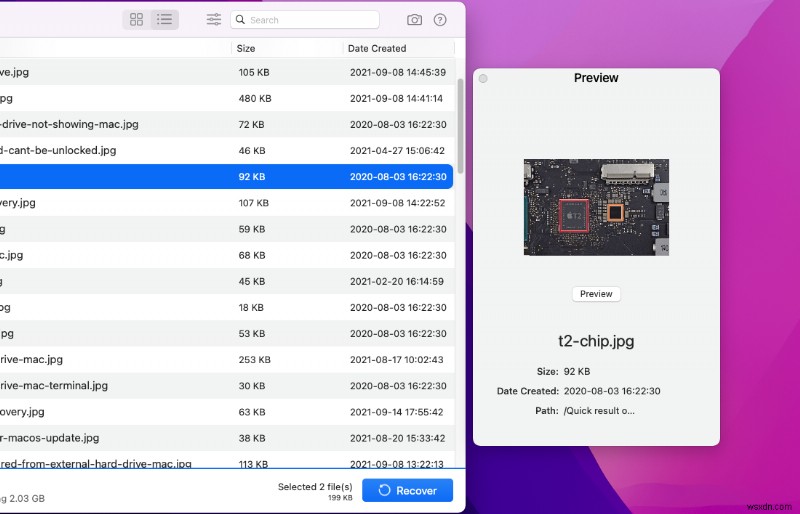Select the cant-be-unlocked.jpg file
Viewport: 800px width, 514px height.
point(227,151)
